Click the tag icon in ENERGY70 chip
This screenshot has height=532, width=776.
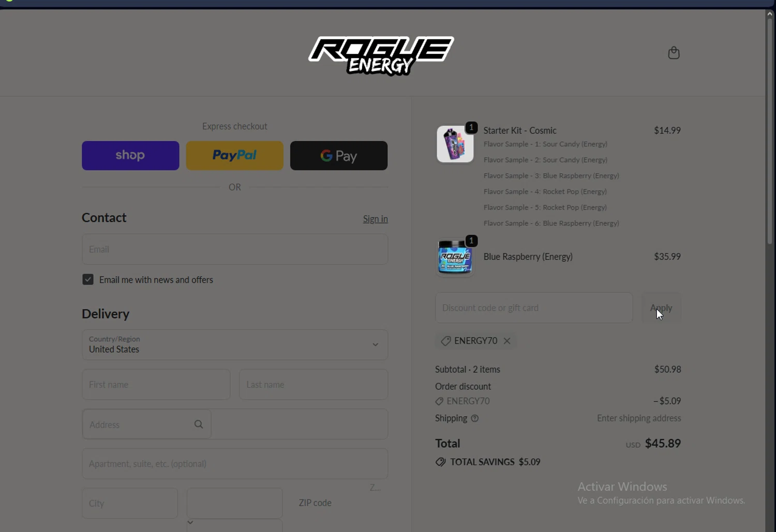(x=445, y=341)
